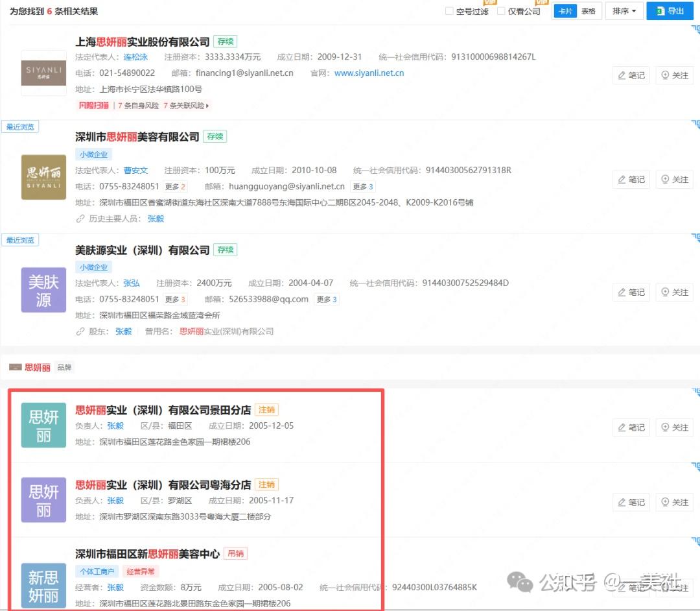Expand 更多 3 phones for 美肤源实业
Viewport: 700px width, 611px height.
coord(175,299)
